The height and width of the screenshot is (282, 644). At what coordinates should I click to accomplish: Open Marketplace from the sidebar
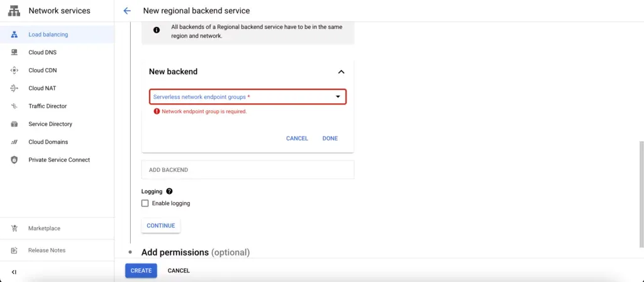pyautogui.click(x=44, y=228)
